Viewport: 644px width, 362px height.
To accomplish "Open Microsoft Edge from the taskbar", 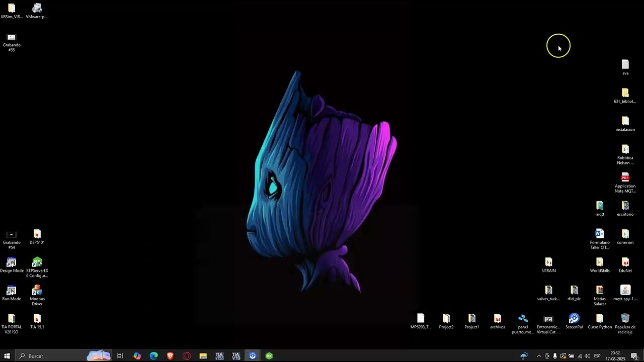I will click(x=153, y=356).
